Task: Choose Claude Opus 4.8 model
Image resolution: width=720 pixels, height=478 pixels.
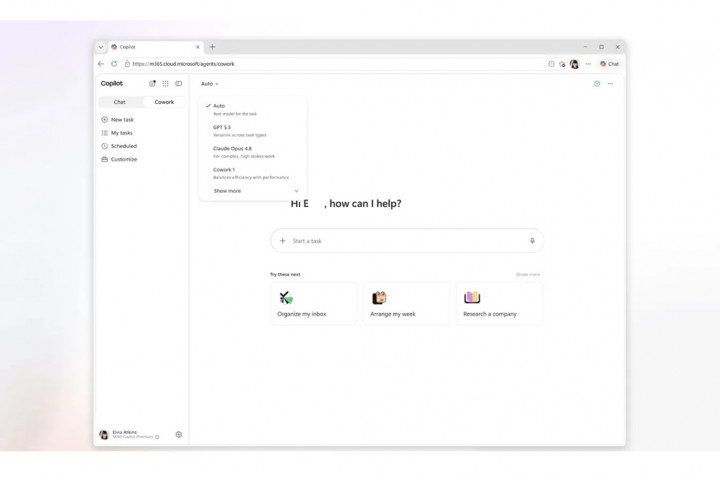Action: (253, 152)
